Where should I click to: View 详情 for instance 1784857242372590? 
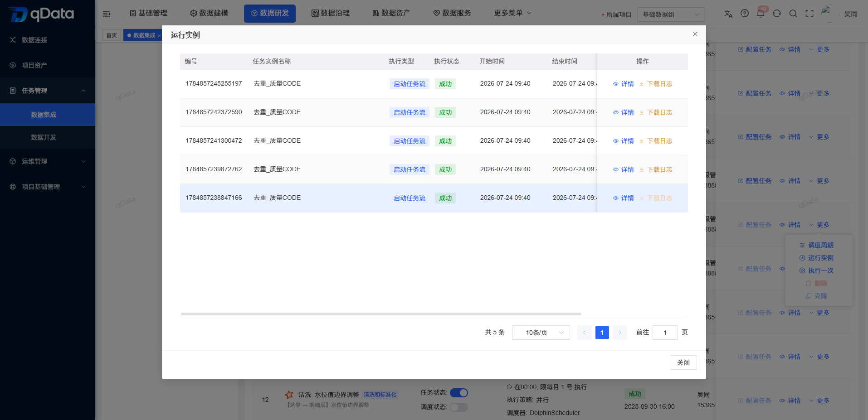click(624, 112)
